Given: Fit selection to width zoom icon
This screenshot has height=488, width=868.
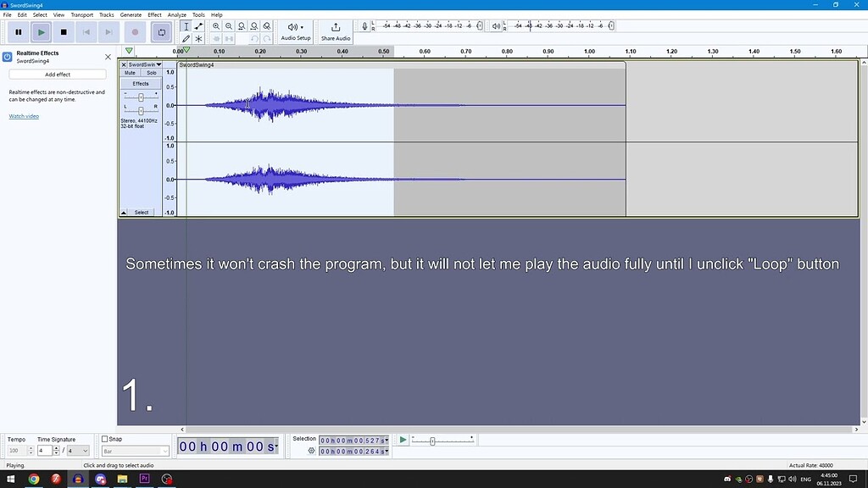Looking at the screenshot, I should click(242, 26).
